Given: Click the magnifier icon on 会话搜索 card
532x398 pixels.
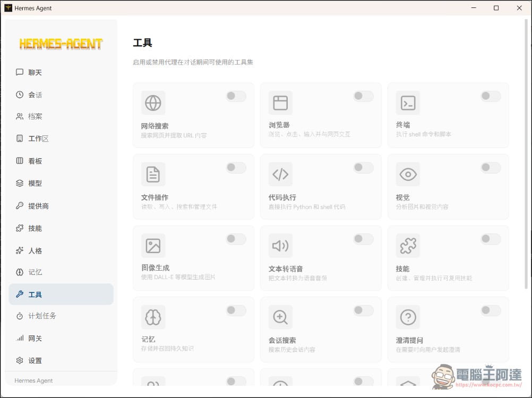Looking at the screenshot, I should coord(280,317).
